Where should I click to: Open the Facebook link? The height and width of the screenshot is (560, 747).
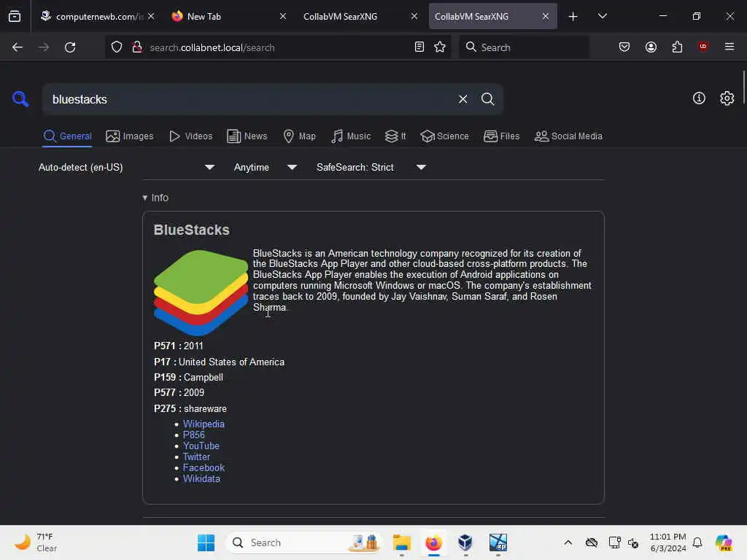[204, 467]
